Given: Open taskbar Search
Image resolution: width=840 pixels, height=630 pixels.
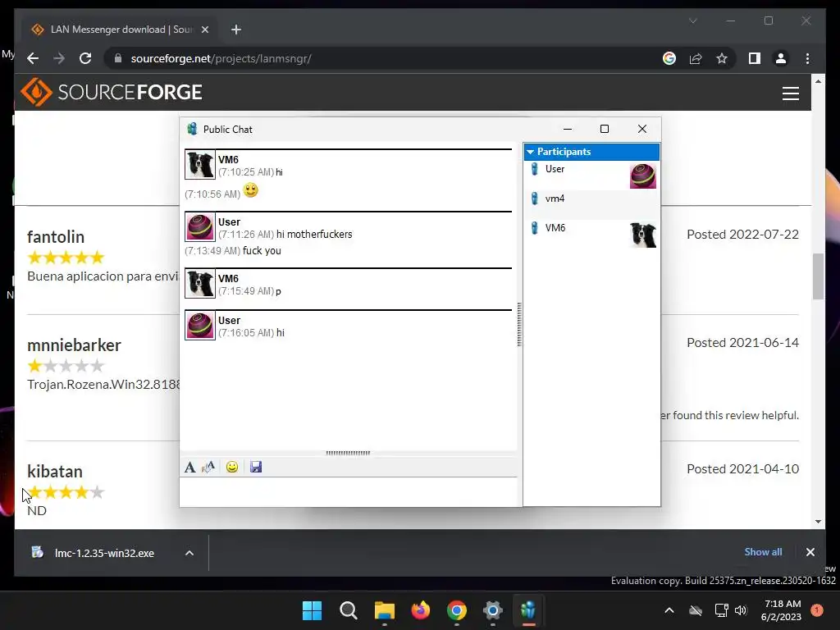Looking at the screenshot, I should (x=348, y=610).
